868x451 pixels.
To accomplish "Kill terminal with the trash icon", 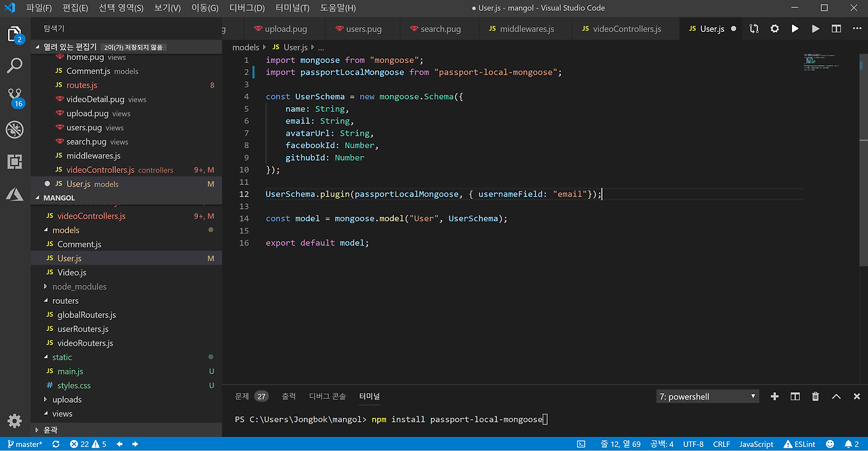I will (x=816, y=396).
